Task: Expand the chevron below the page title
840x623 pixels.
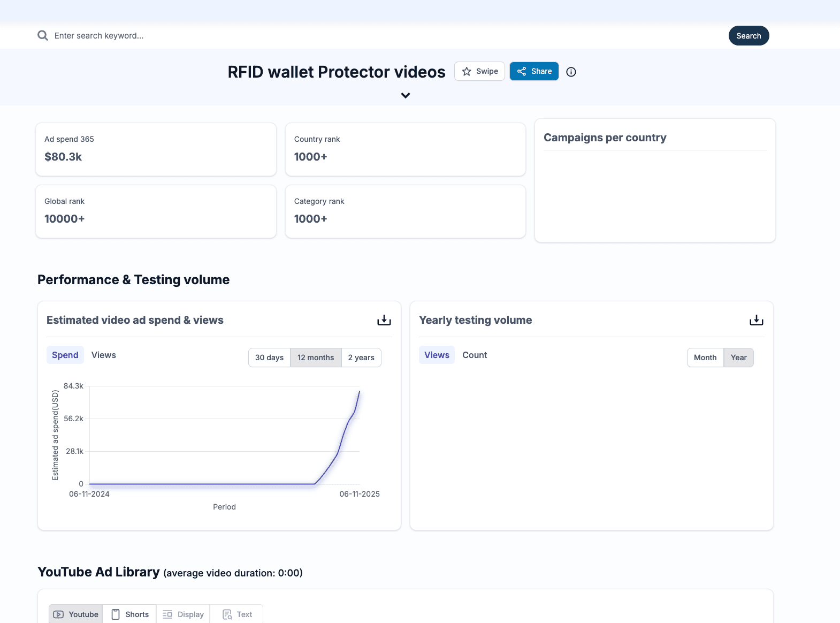Action: click(406, 95)
